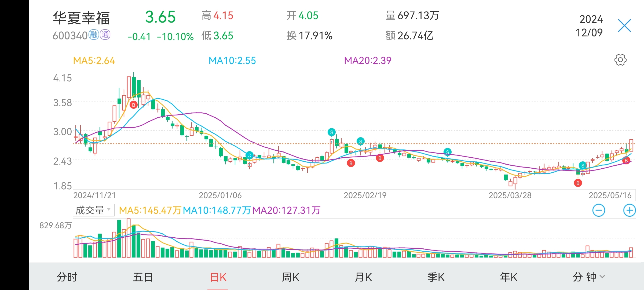Image resolution: width=644 pixels, height=290 pixels.
Task: Click the date 2024 12/09
Action: click(590, 26)
